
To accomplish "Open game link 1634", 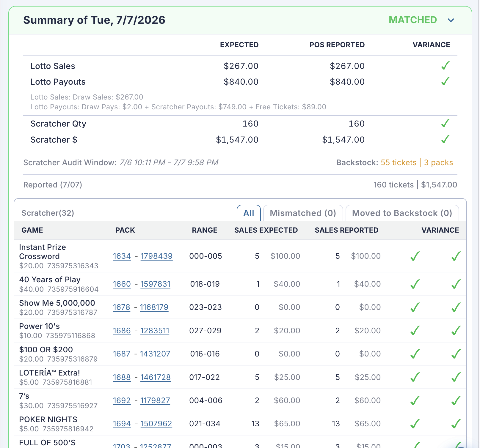I will (122, 256).
